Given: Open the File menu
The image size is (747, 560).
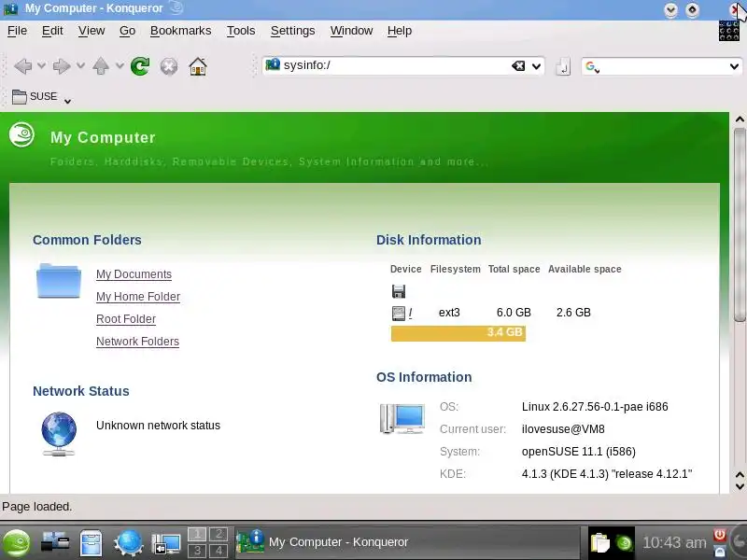Looking at the screenshot, I should point(17,31).
